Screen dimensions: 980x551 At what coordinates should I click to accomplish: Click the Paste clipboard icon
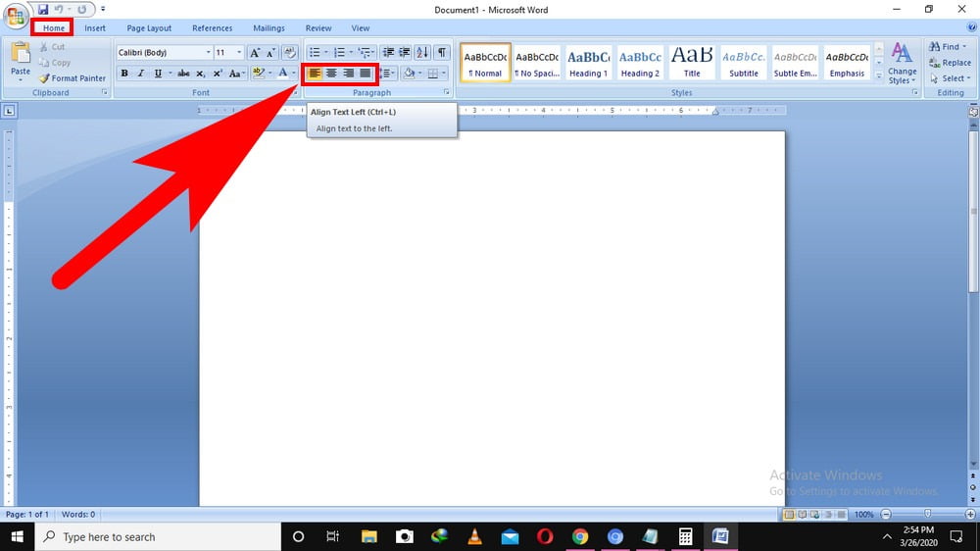coord(21,54)
